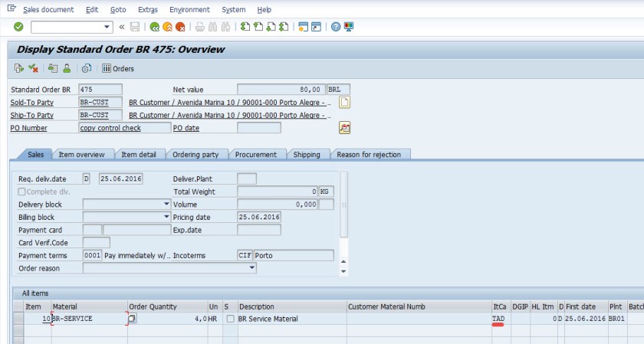Click the Payment terms field 0001
The height and width of the screenshot is (344, 644).
pyautogui.click(x=93, y=255)
